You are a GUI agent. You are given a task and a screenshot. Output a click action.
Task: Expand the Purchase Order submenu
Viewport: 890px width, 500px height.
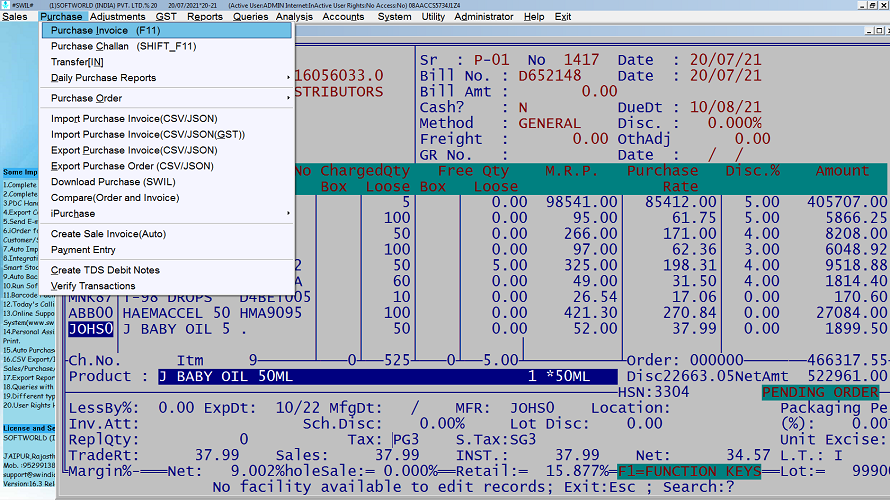point(87,98)
